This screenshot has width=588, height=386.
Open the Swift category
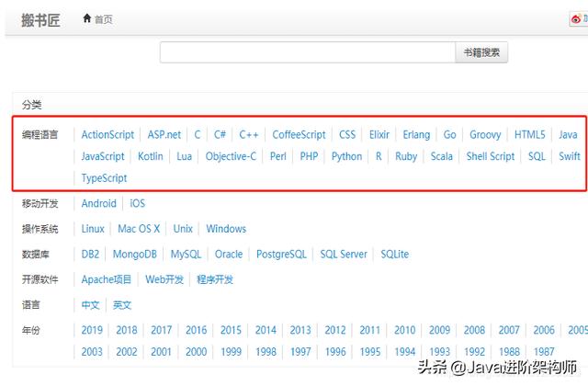pyautogui.click(x=570, y=156)
